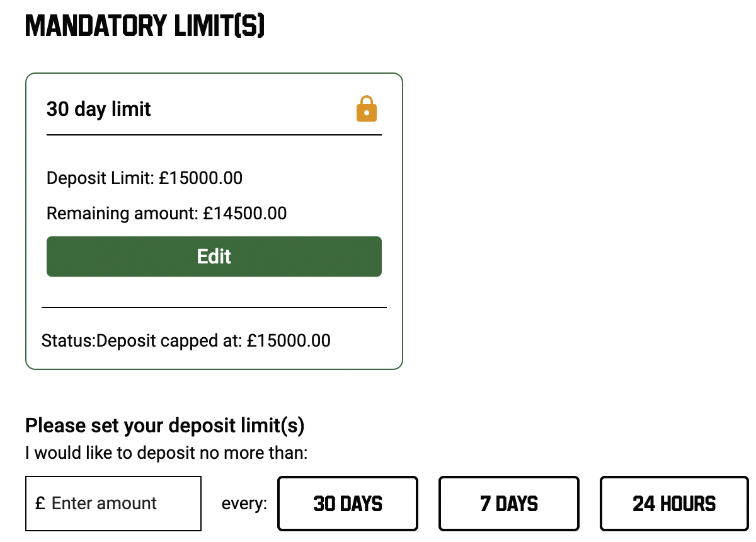Click empty space right of the limit card
The image size is (756, 542).
click(x=567, y=221)
